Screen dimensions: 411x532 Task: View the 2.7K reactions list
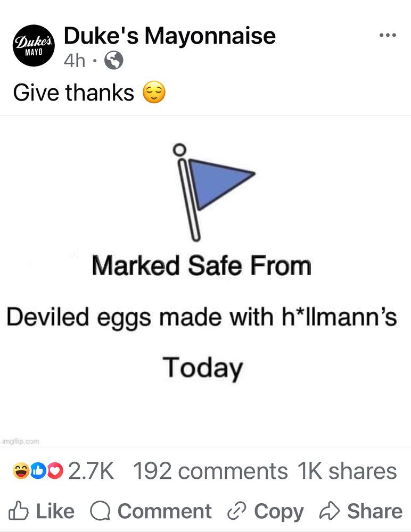coord(91,471)
